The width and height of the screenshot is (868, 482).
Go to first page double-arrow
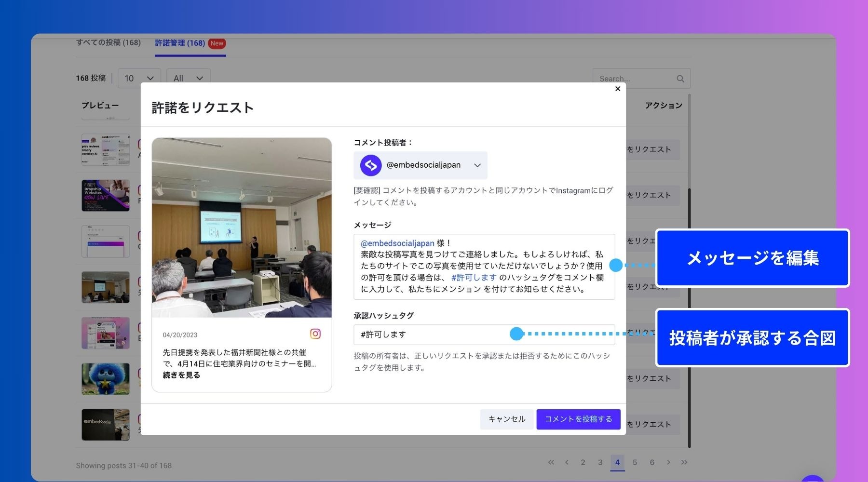[551, 462]
